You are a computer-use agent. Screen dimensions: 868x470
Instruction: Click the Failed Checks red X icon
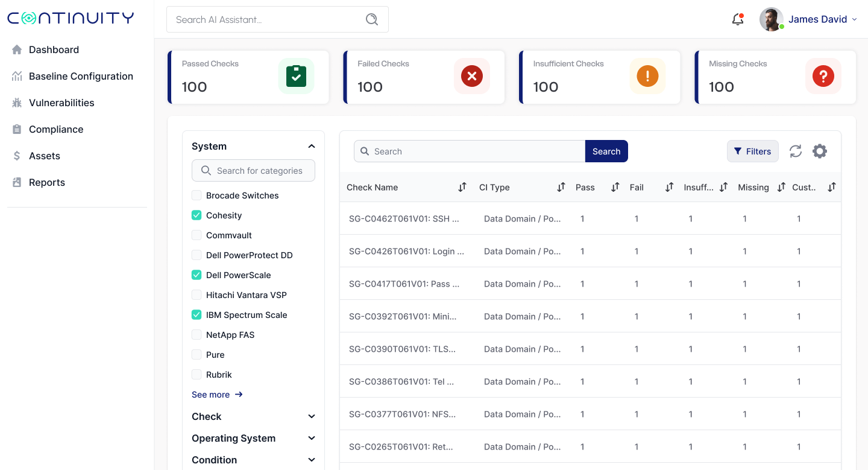(472, 76)
